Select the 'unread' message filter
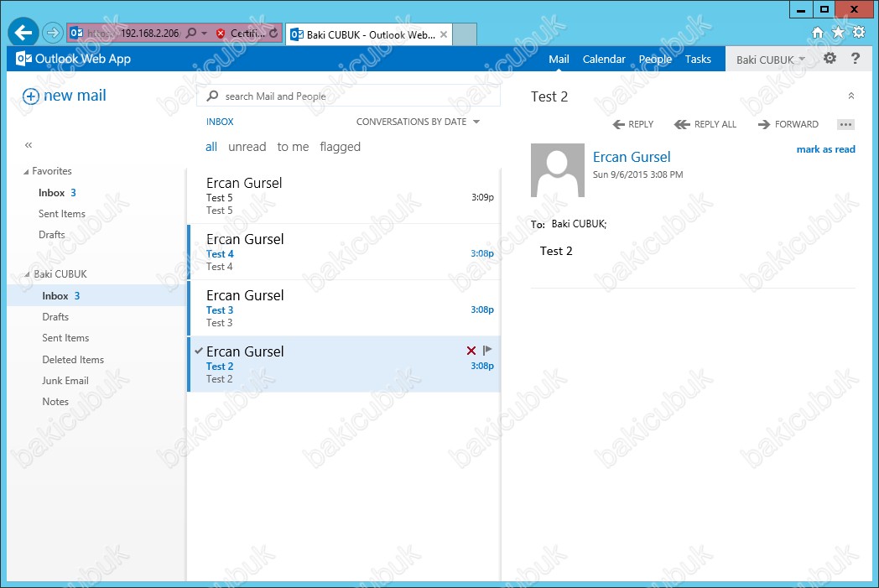879x588 pixels. [x=247, y=147]
